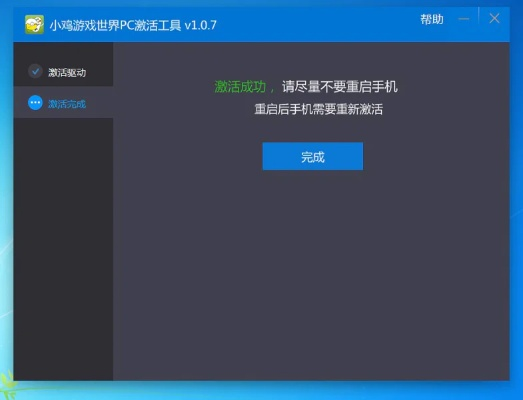Screen dimensions: 523x400
Task: Select the 激活完成 step in sidebar
Action: click(63, 103)
